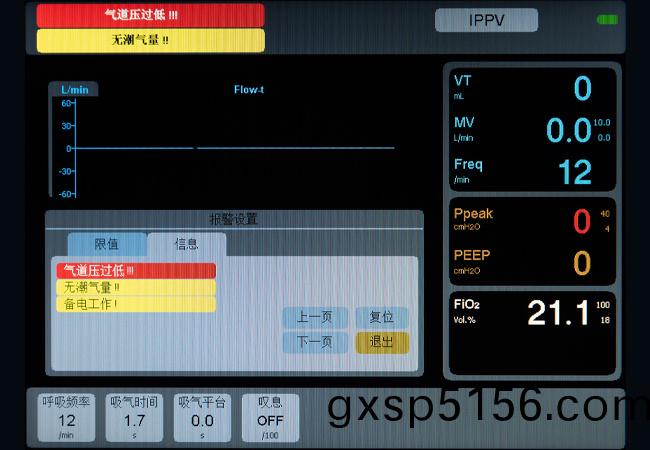Click the FiO2 lower limit 18
Viewport: 650px width, 450px height.
[x=605, y=320]
